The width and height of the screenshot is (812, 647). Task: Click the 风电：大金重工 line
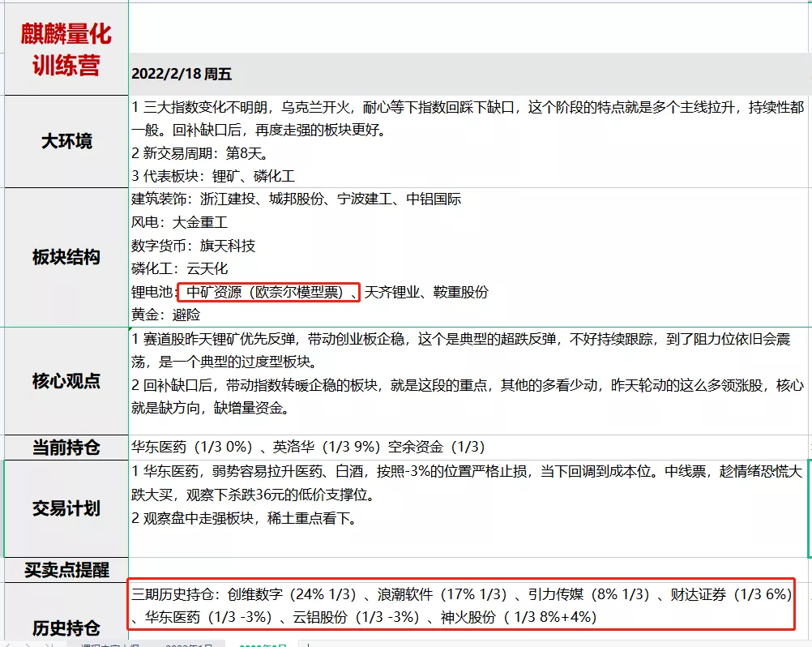(180, 222)
